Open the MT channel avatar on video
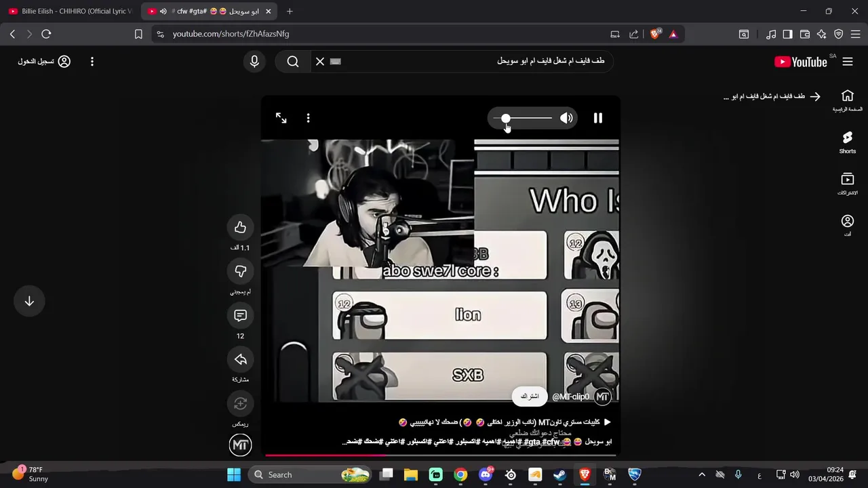Screen dimensions: 868x488 pos(602,396)
